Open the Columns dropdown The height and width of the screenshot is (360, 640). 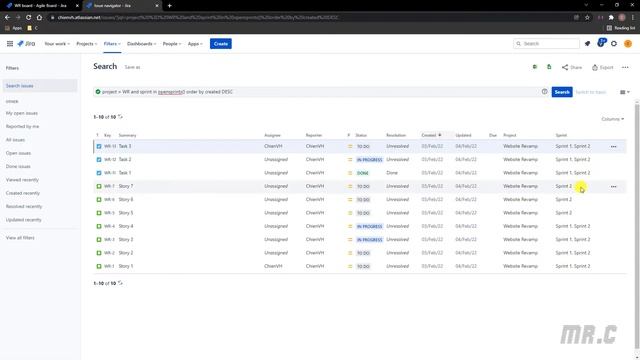click(x=613, y=119)
